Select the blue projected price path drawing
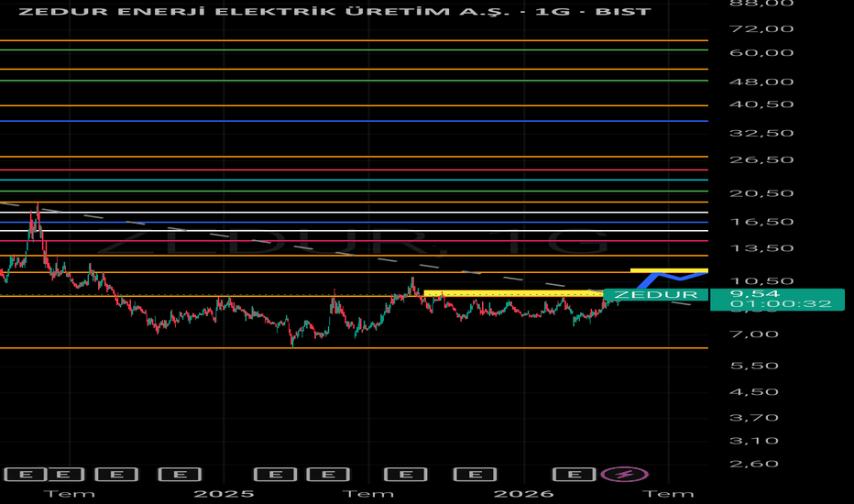Image resolution: width=854 pixels, height=504 pixels. [x=673, y=280]
